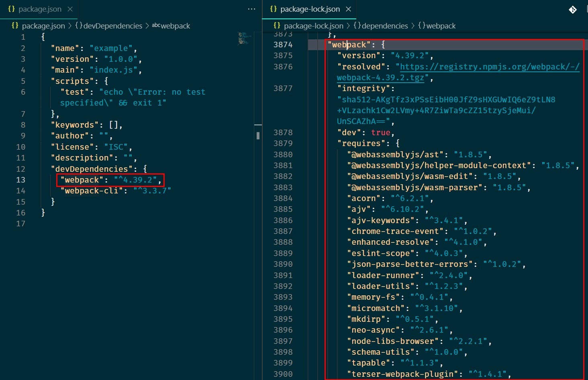
Task: Click the "requires" key on line 3879
Action: pos(361,143)
